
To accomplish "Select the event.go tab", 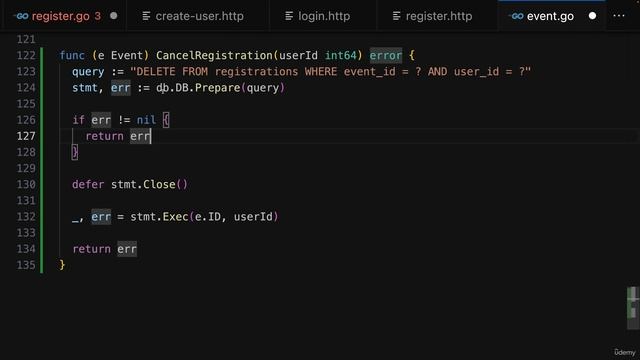I will tap(550, 16).
